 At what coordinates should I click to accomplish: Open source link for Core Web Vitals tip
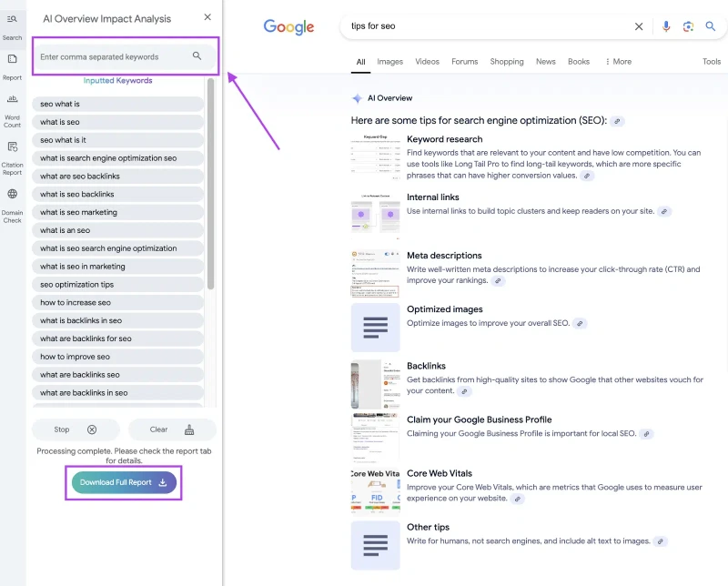pyautogui.click(x=517, y=500)
